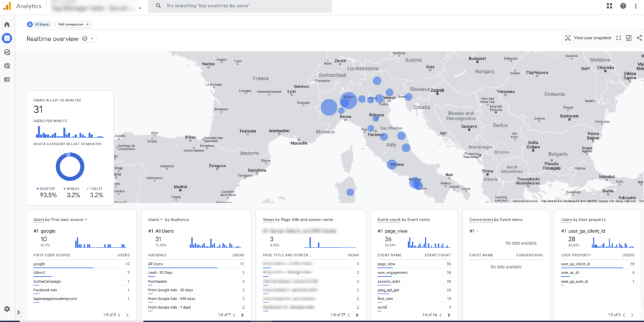
Task: Click the page_view event row
Action: pyautogui.click(x=414, y=264)
